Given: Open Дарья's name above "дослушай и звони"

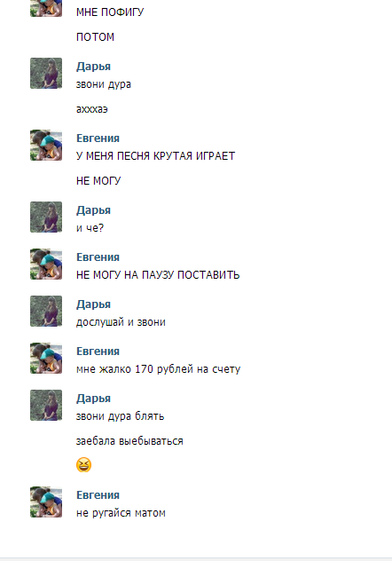Looking at the screenshot, I should point(93,304).
